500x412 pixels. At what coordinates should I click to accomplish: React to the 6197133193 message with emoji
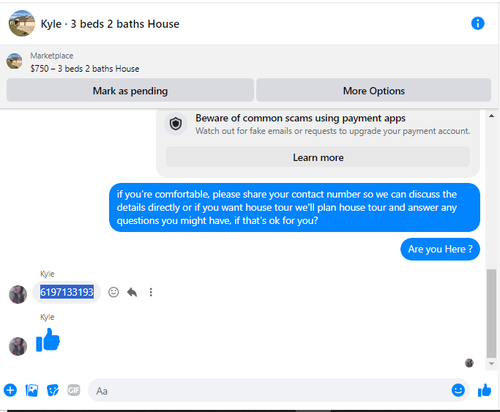click(113, 292)
